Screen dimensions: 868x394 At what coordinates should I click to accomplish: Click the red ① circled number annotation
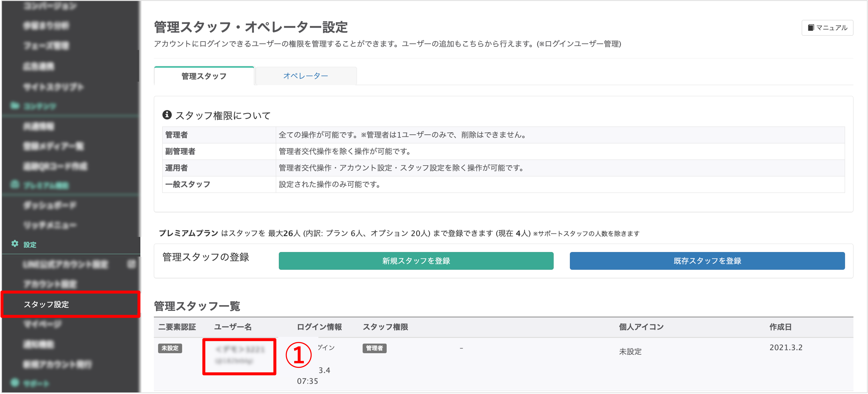(x=298, y=356)
